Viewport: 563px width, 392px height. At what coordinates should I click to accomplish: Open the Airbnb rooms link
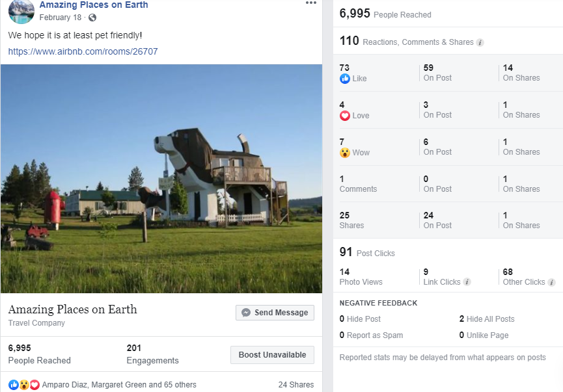(83, 51)
